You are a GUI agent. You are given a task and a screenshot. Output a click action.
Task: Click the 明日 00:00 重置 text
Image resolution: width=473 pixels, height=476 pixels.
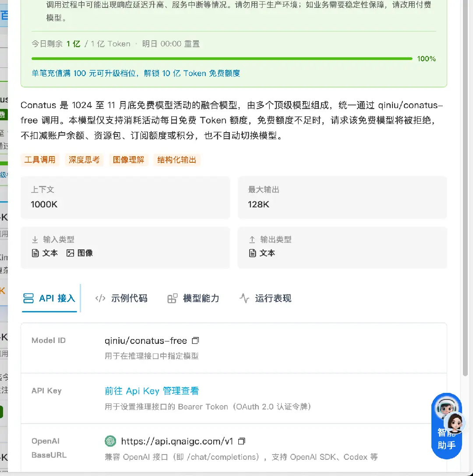coord(171,44)
